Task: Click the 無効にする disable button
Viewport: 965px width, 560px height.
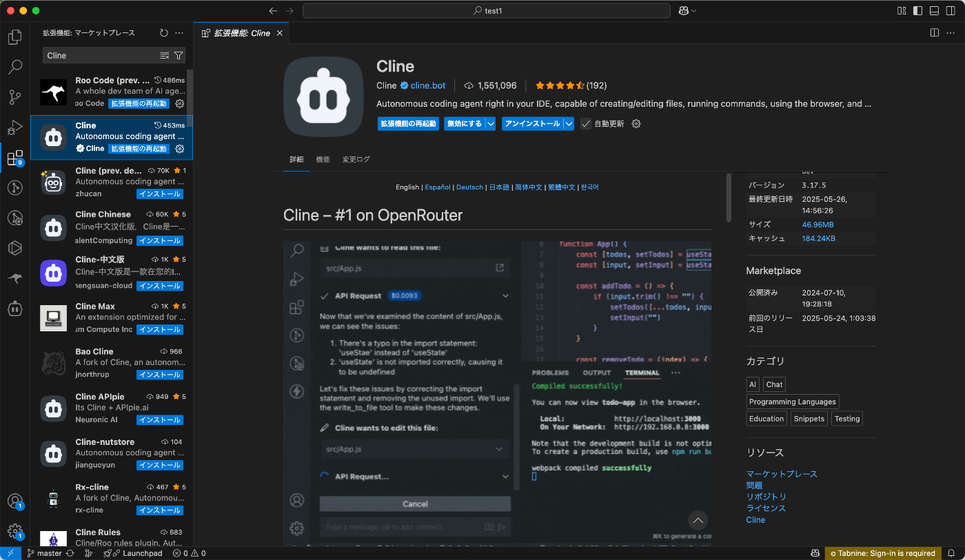Action: 465,124
